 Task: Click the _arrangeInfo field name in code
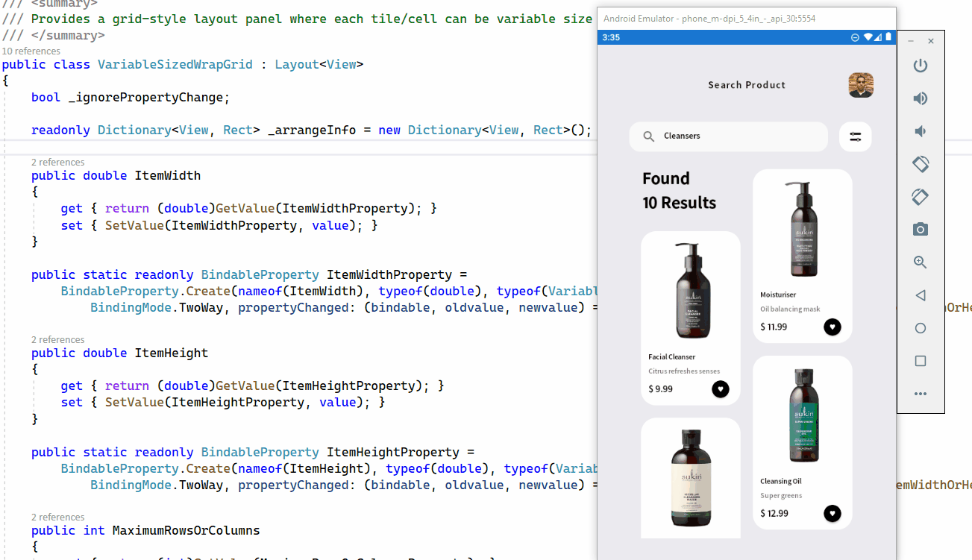pyautogui.click(x=312, y=130)
